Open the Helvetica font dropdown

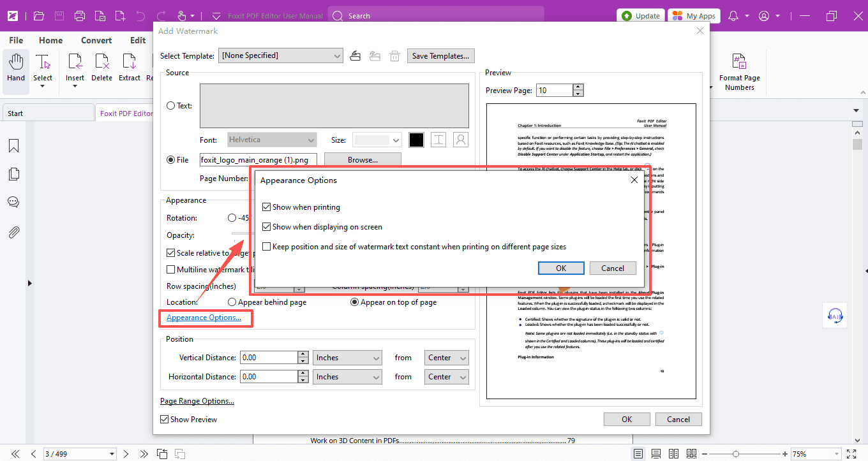(273, 140)
